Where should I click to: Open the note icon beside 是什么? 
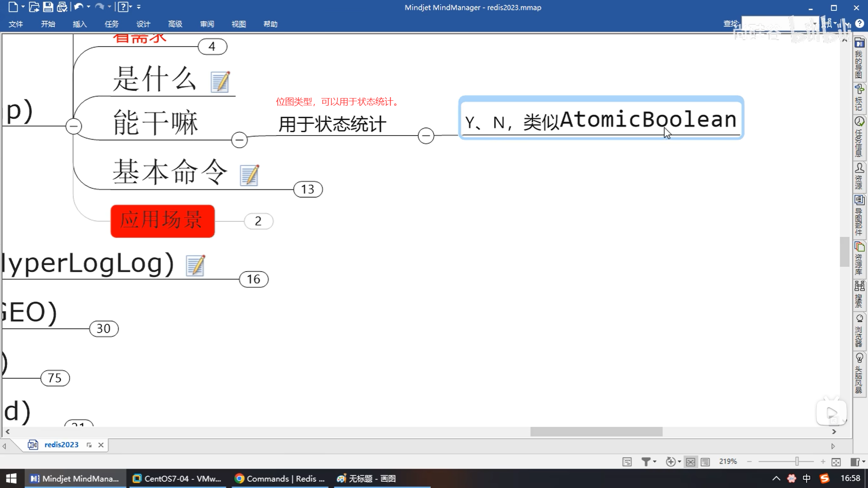coord(220,82)
